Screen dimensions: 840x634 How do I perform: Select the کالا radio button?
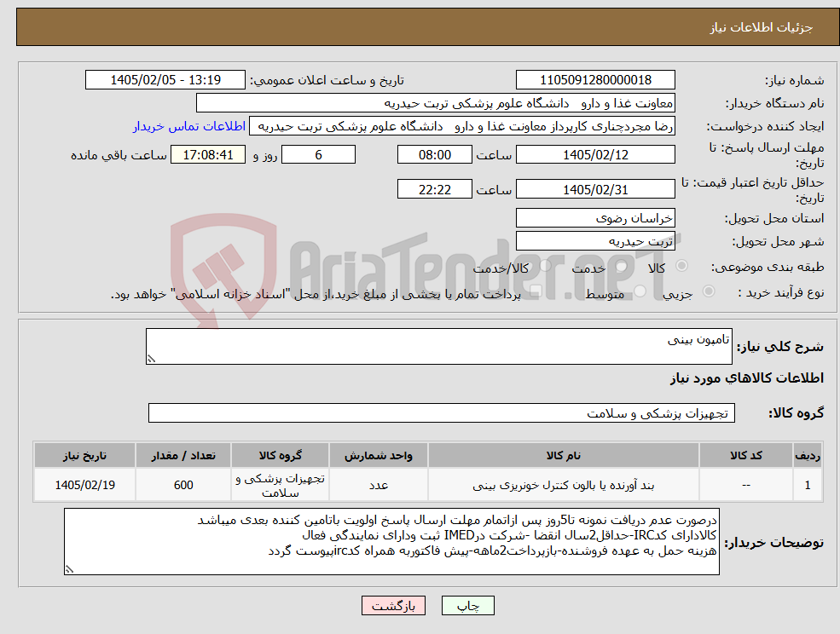(x=682, y=266)
